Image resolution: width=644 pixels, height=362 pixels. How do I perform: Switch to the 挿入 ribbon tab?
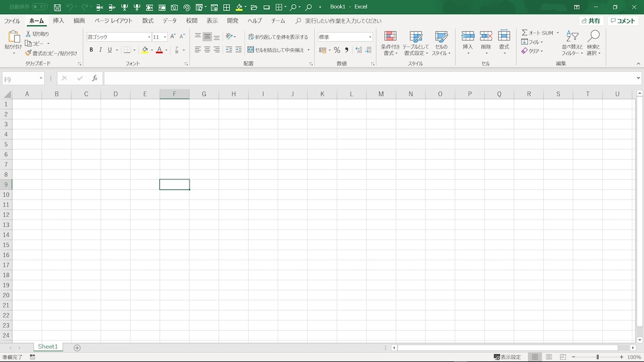[59, 21]
